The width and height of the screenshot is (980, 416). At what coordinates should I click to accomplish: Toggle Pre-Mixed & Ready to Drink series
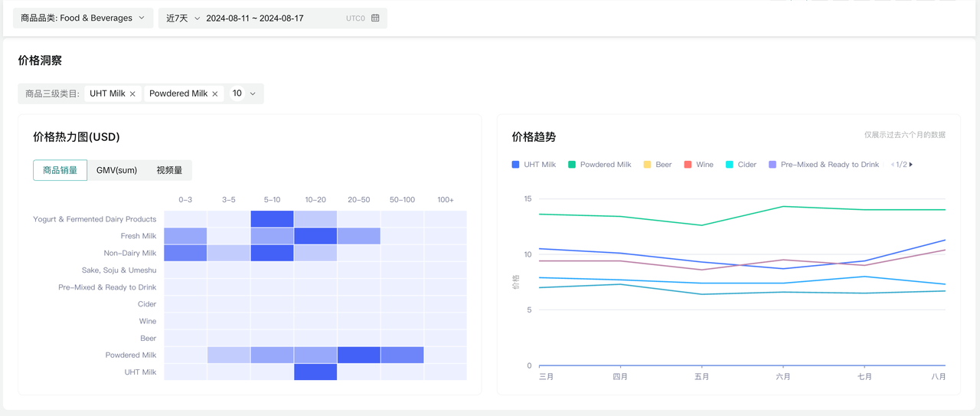pos(824,165)
